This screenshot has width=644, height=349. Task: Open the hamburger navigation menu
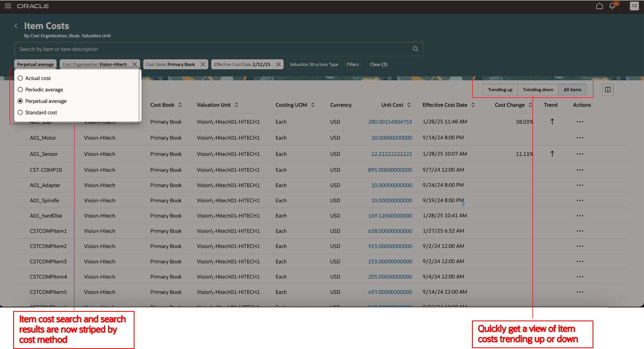click(x=8, y=6)
